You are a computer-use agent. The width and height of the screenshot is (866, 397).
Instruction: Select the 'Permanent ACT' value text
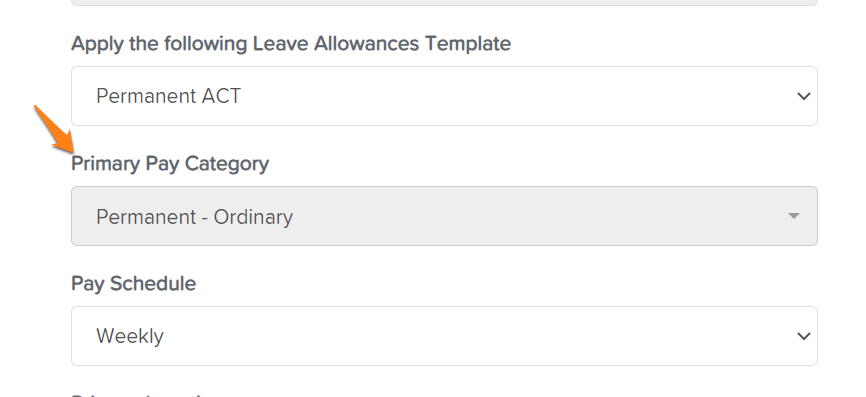168,96
